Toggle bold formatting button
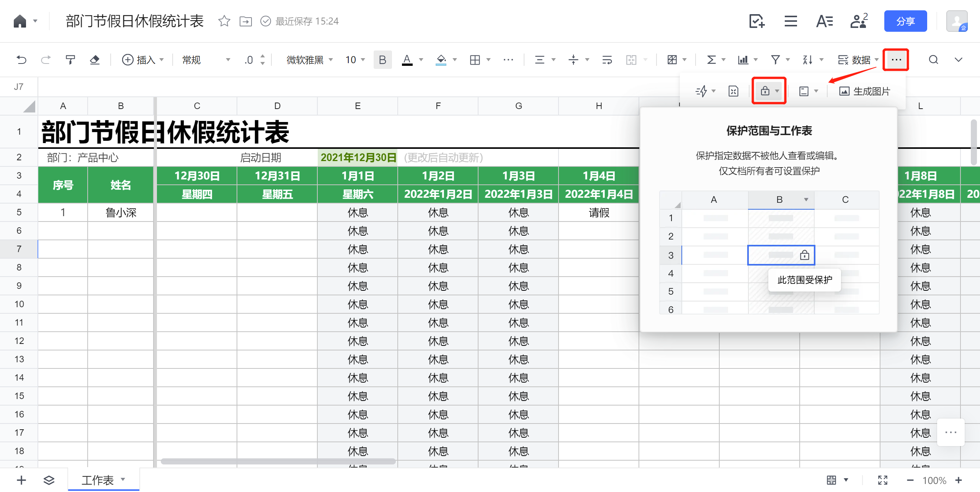The image size is (980, 492). (x=382, y=60)
